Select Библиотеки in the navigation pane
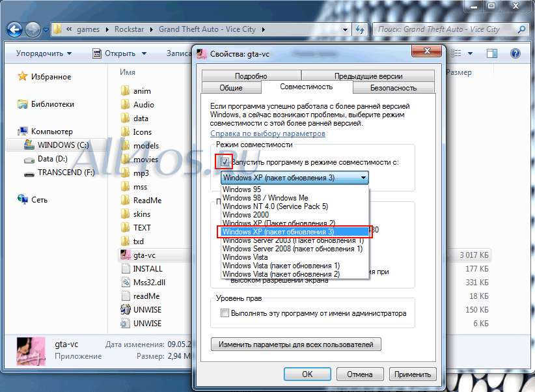 pyautogui.click(x=46, y=104)
